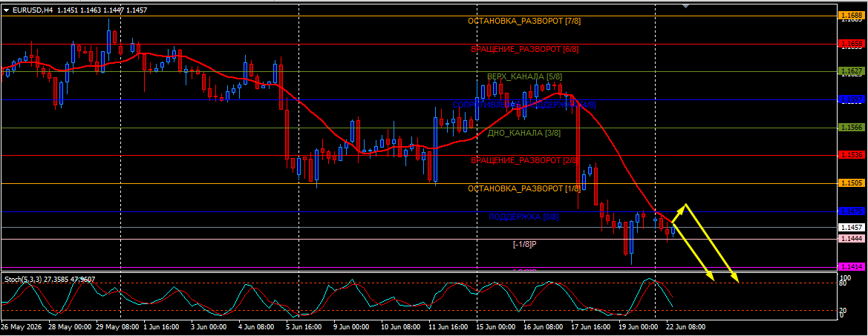Click the 22 Jun 08:00 time label
868x336 pixels.
(686, 327)
